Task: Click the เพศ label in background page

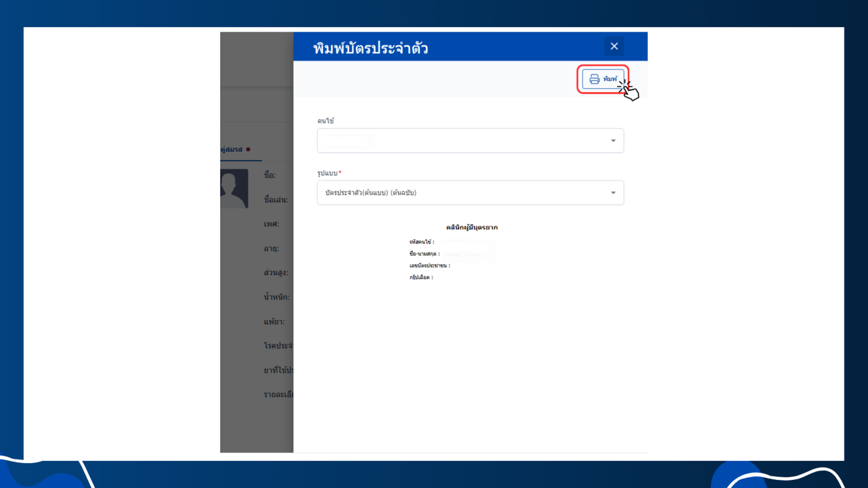Action: point(271,224)
